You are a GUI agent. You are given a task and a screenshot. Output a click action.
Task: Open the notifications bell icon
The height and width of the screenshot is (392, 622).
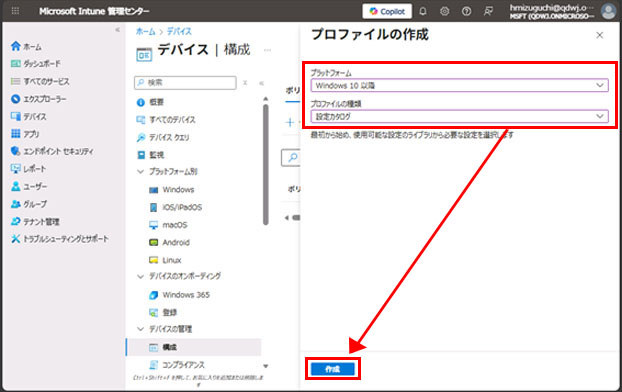423,11
